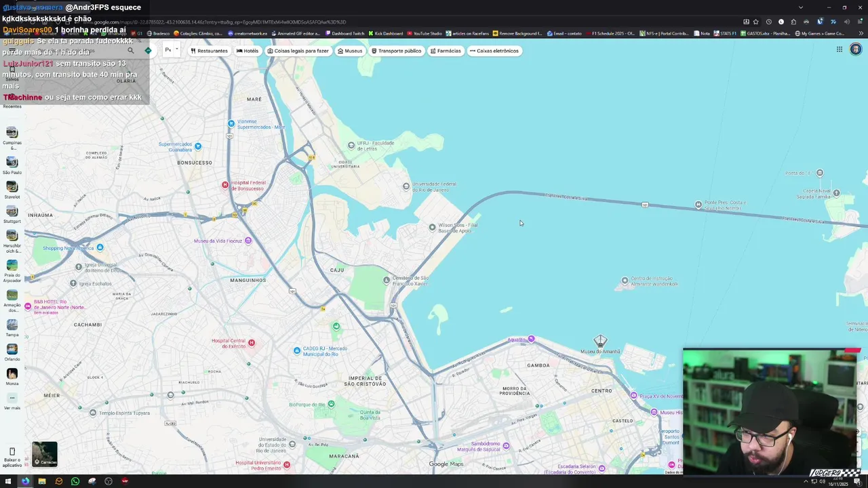Open the Google apps grid icon
The height and width of the screenshot is (488, 868).
(x=839, y=49)
